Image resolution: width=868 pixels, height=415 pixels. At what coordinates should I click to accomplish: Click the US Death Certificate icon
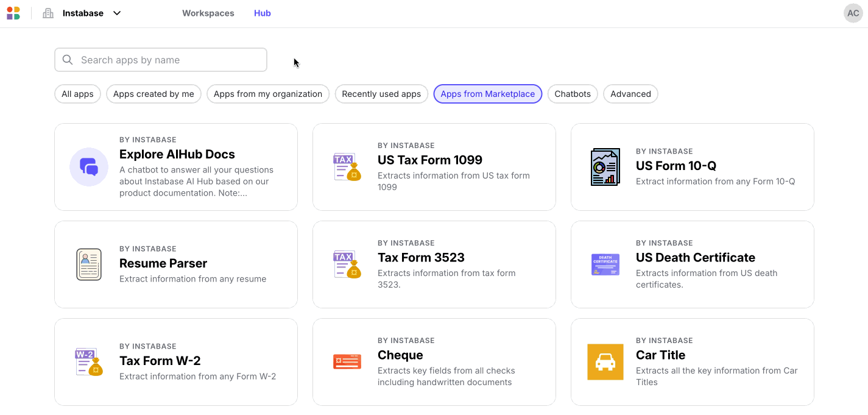605,264
